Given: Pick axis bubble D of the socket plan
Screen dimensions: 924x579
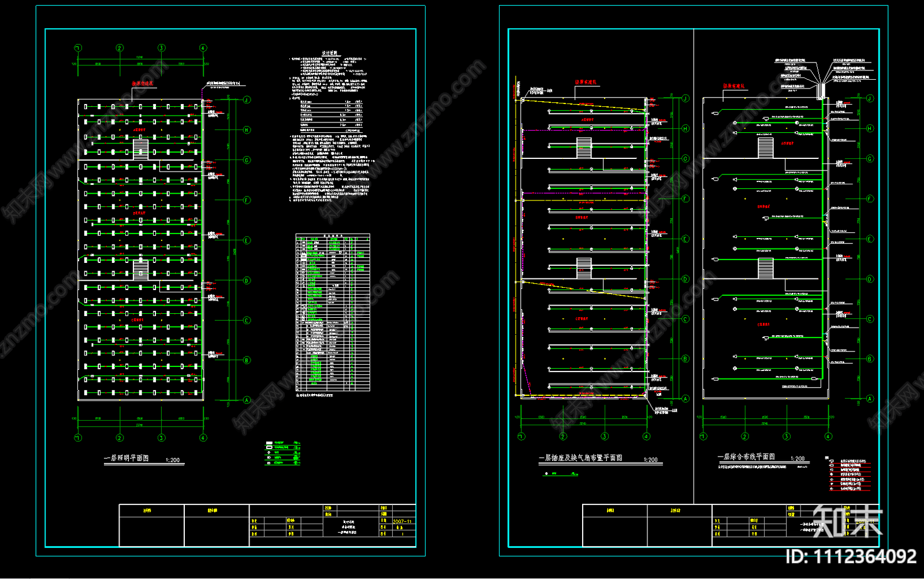Looking at the screenshot, I should pos(685,279).
